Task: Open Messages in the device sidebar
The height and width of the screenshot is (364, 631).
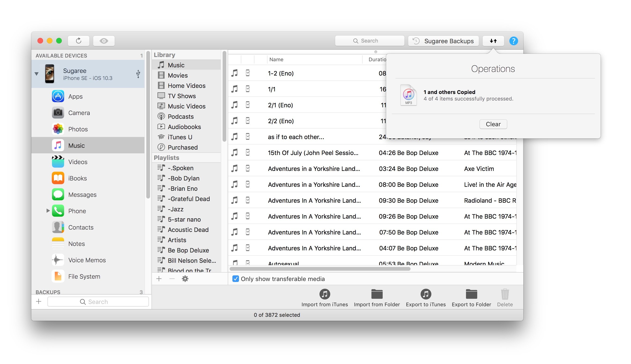Action: coord(88,195)
